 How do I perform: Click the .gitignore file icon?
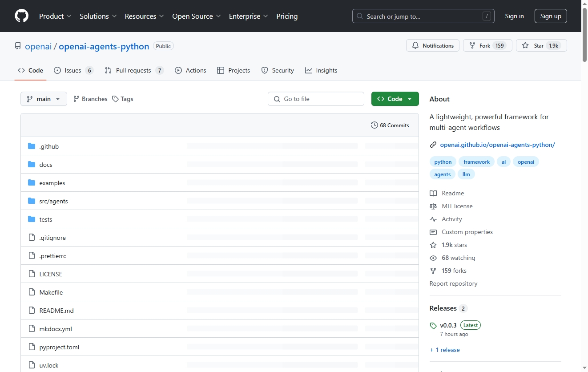pyautogui.click(x=32, y=238)
